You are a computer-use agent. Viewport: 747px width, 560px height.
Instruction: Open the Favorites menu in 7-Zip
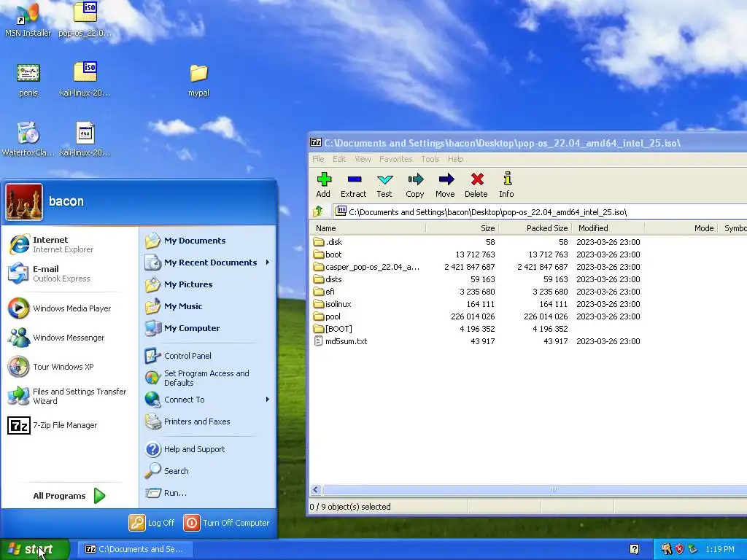pyautogui.click(x=396, y=159)
